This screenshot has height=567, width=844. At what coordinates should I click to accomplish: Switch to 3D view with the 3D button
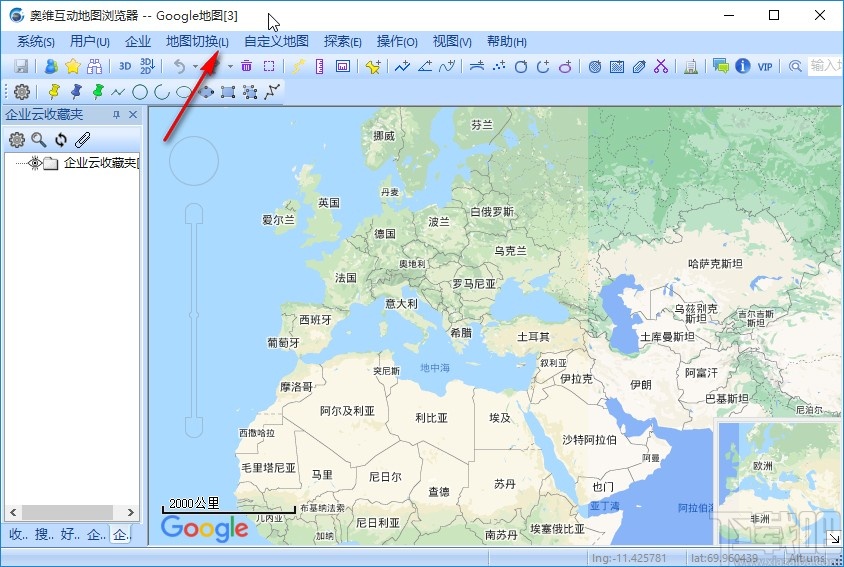point(125,66)
